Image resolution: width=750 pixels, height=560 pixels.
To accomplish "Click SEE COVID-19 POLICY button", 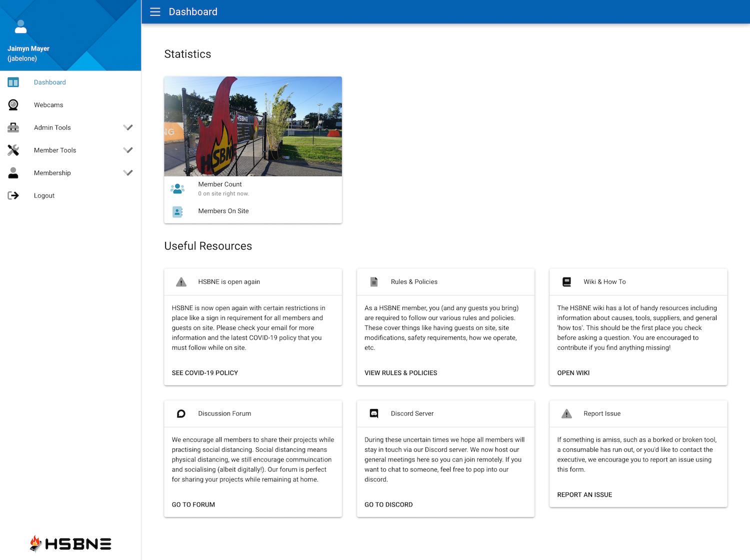I will 205,373.
